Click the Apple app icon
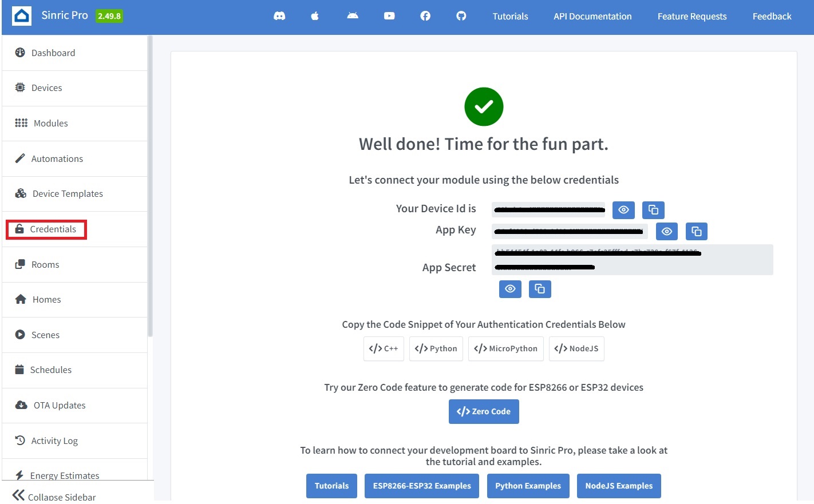The image size is (814, 504). pyautogui.click(x=315, y=16)
